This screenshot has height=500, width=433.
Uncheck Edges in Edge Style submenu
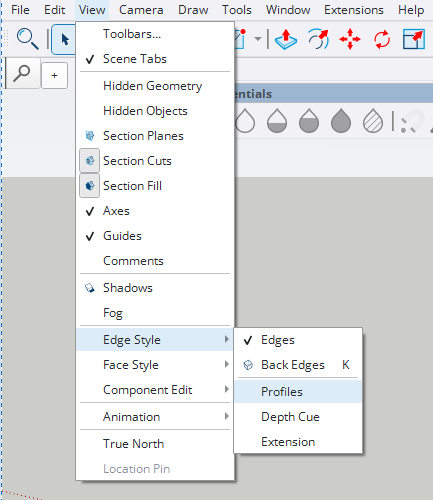pos(298,340)
